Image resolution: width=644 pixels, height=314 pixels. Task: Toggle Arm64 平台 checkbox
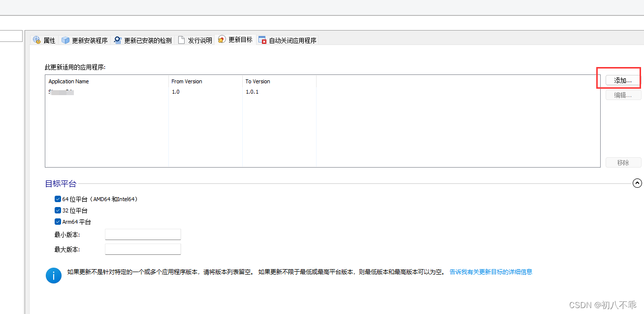coord(58,222)
